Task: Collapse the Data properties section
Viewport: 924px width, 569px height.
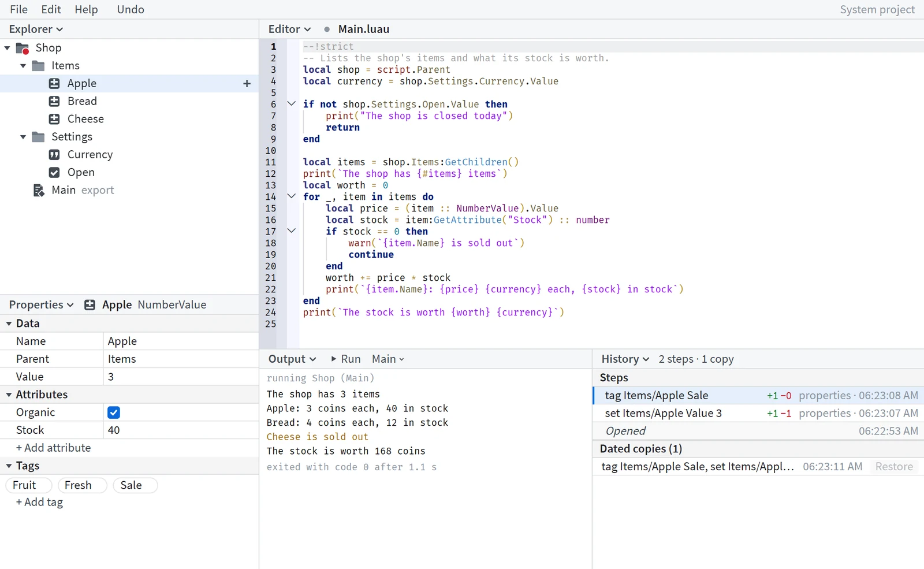Action: click(x=9, y=323)
